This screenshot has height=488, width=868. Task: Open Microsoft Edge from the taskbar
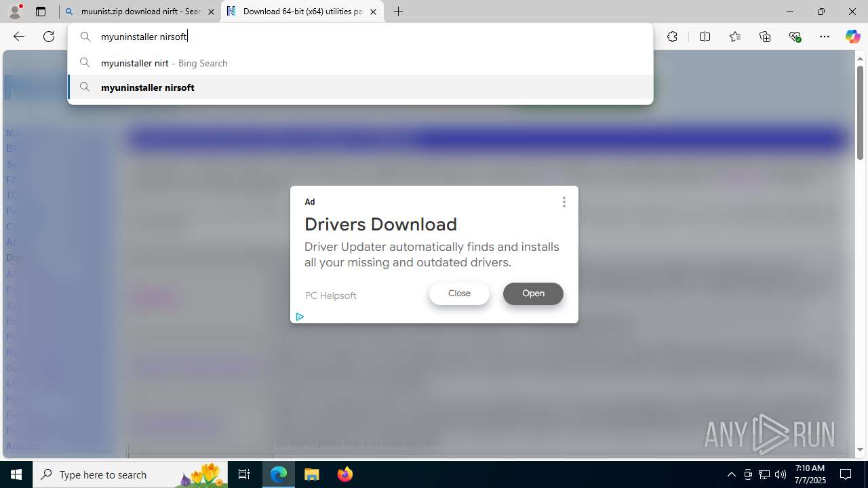pyautogui.click(x=279, y=474)
